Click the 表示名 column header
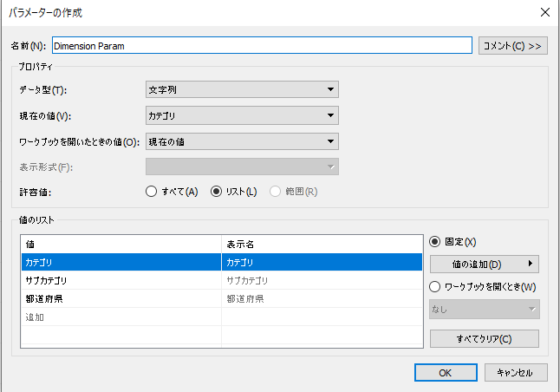560x392 pixels. click(321, 244)
